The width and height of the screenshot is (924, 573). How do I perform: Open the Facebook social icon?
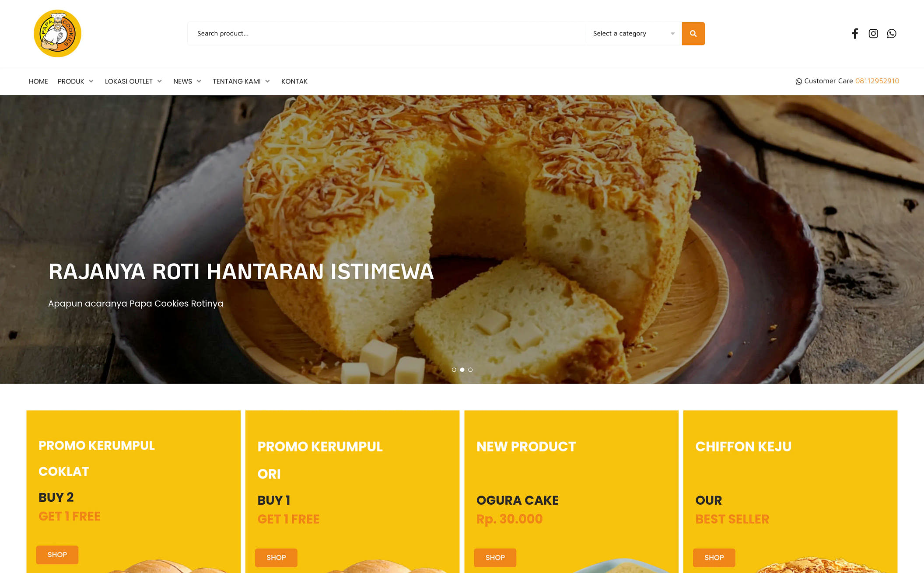[855, 34]
